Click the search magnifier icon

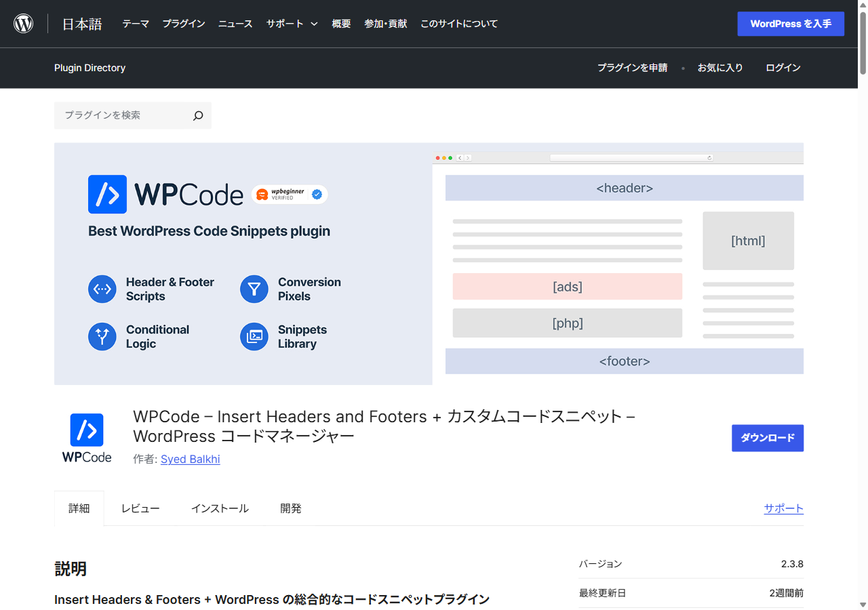[198, 116]
